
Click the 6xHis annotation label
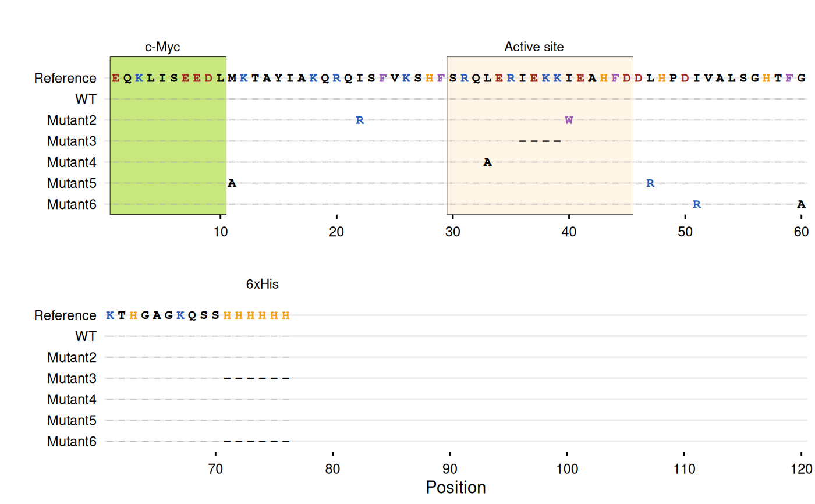[262, 285]
